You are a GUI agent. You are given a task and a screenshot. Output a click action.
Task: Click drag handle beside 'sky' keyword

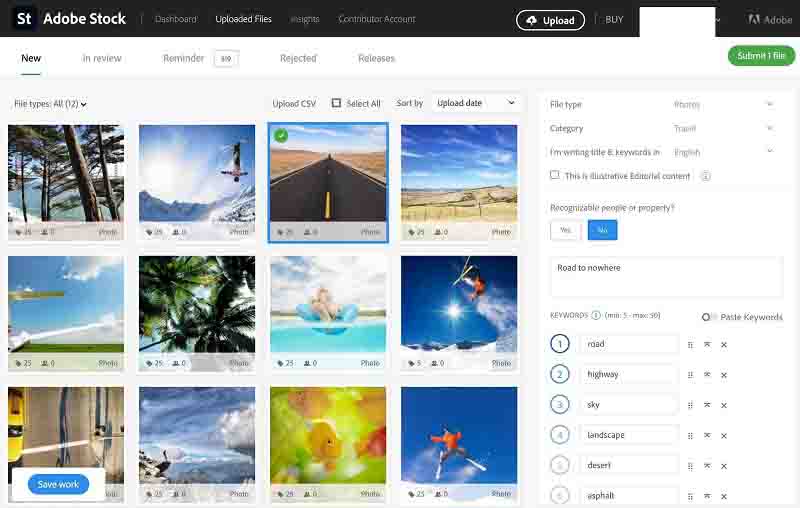[x=690, y=405]
